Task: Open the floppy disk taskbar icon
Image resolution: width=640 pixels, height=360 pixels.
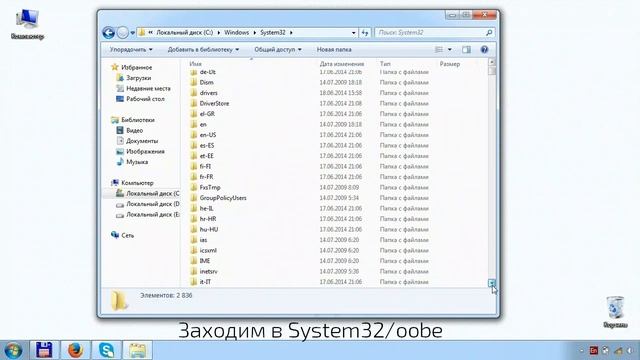Action: (x=44, y=350)
